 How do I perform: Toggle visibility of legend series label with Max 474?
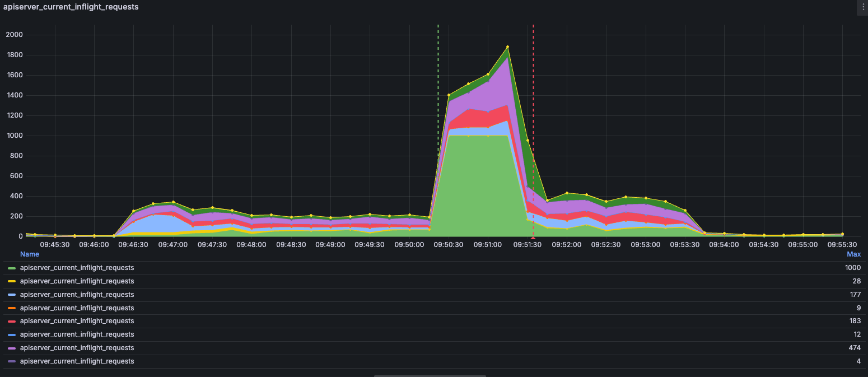[x=77, y=348]
